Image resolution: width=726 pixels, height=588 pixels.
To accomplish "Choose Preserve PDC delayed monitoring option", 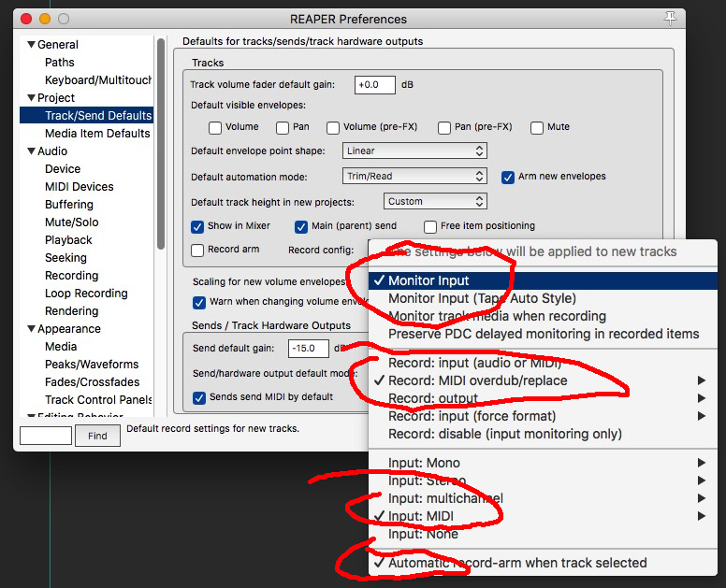I will pos(543,334).
